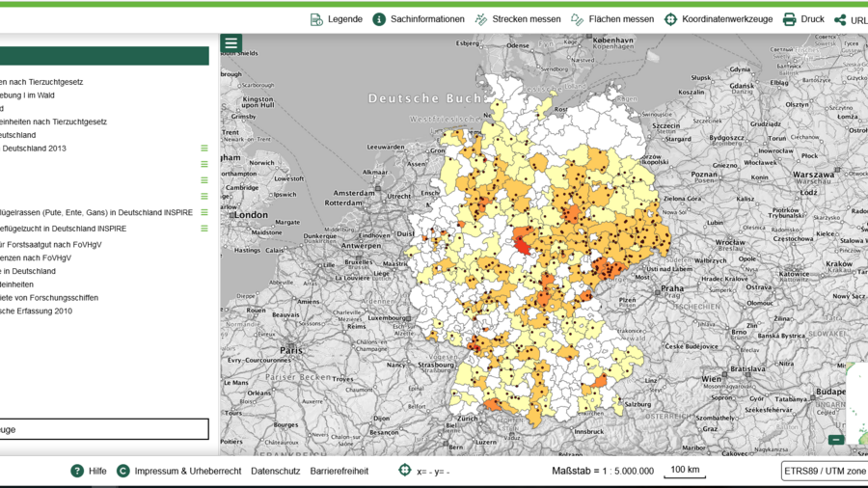This screenshot has width=868, height=488.
Task: Click the Hilfe question mark icon
Action: tap(77, 471)
